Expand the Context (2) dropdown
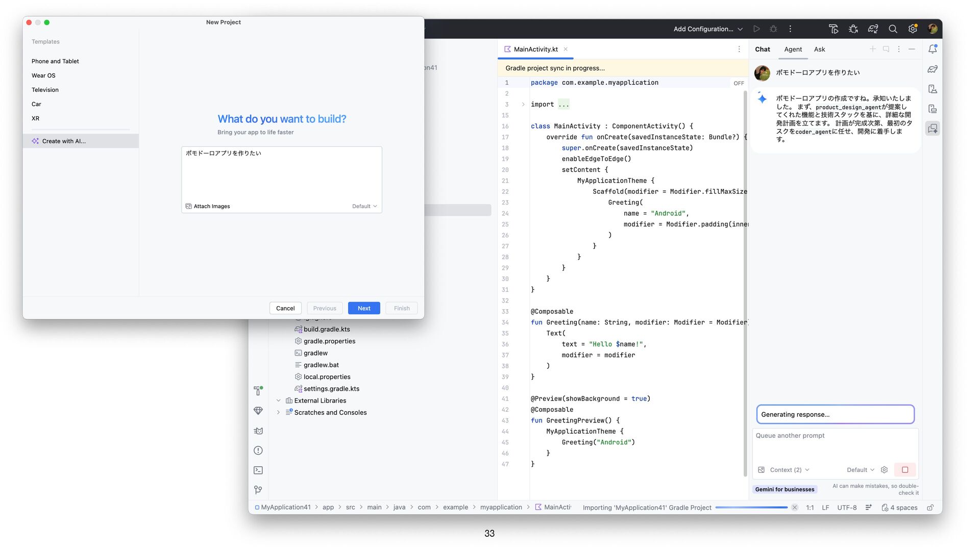 789,470
